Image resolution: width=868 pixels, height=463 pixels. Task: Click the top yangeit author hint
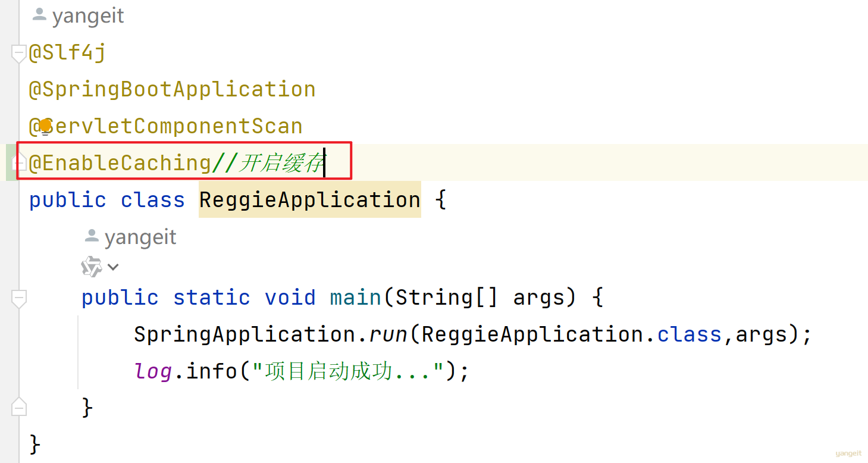[x=87, y=16]
